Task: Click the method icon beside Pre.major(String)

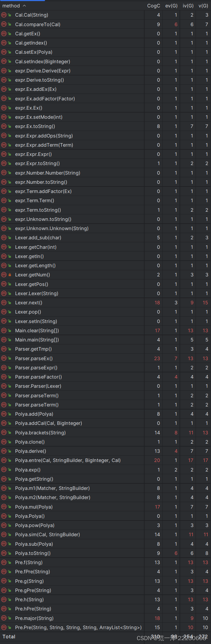Action: (4, 618)
